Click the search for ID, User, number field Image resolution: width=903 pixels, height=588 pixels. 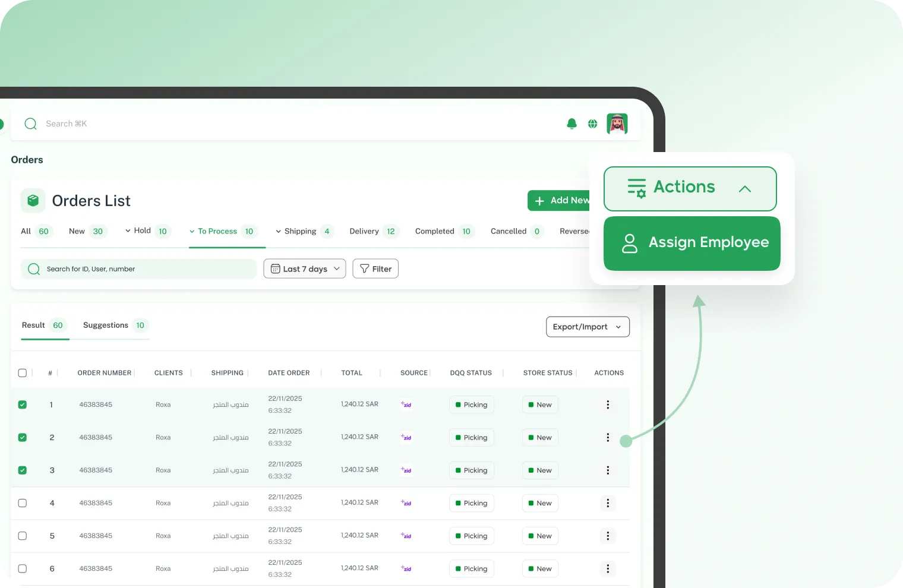pos(138,268)
